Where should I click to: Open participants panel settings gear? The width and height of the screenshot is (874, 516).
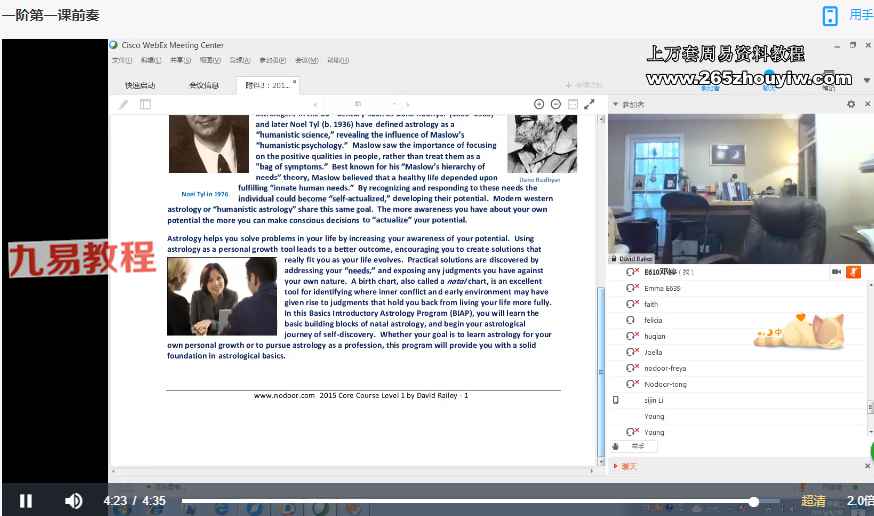tap(851, 104)
